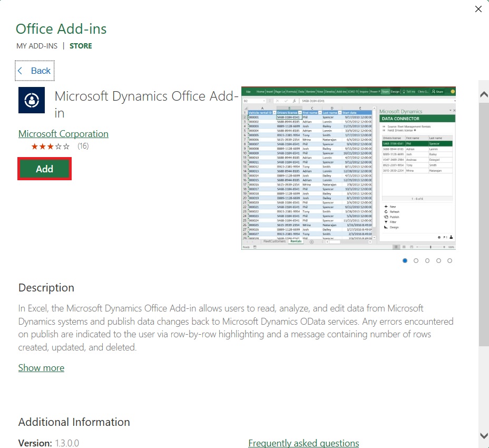This screenshot has width=489, height=448.
Task: Click the scrollbar down arrow
Action: (484, 435)
